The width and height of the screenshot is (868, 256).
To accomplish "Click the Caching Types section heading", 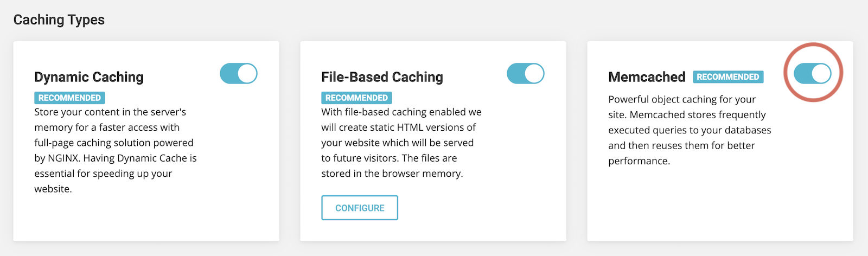I will (59, 20).
